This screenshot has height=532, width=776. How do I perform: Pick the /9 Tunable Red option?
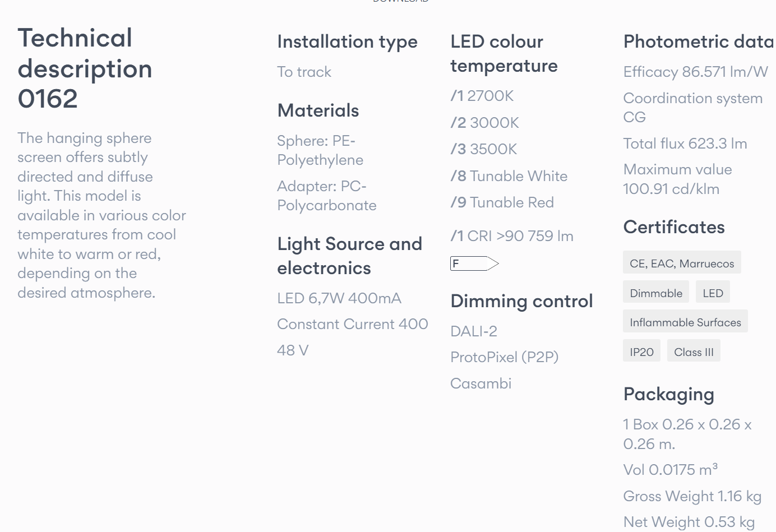tap(502, 202)
